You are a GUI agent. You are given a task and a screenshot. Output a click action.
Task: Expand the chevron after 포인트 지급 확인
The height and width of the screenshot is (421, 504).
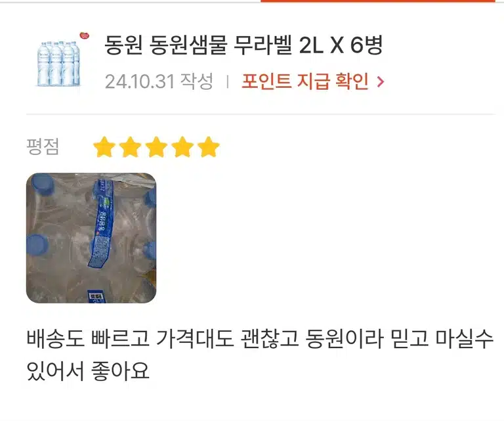(380, 81)
